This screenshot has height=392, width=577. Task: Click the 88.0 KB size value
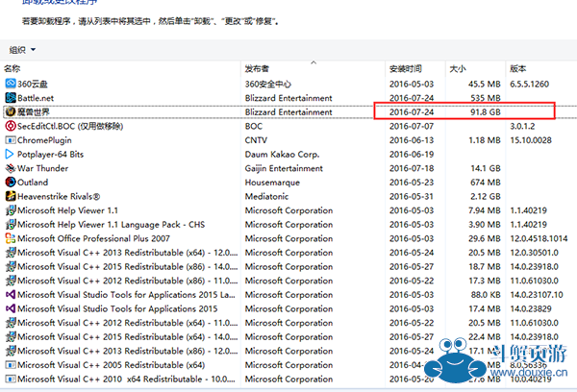pos(486,295)
